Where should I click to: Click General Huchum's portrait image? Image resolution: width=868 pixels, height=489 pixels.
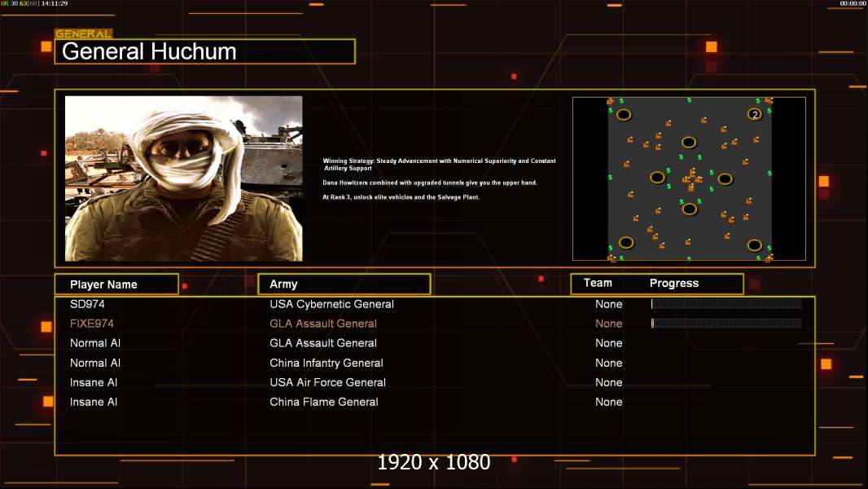click(x=184, y=178)
